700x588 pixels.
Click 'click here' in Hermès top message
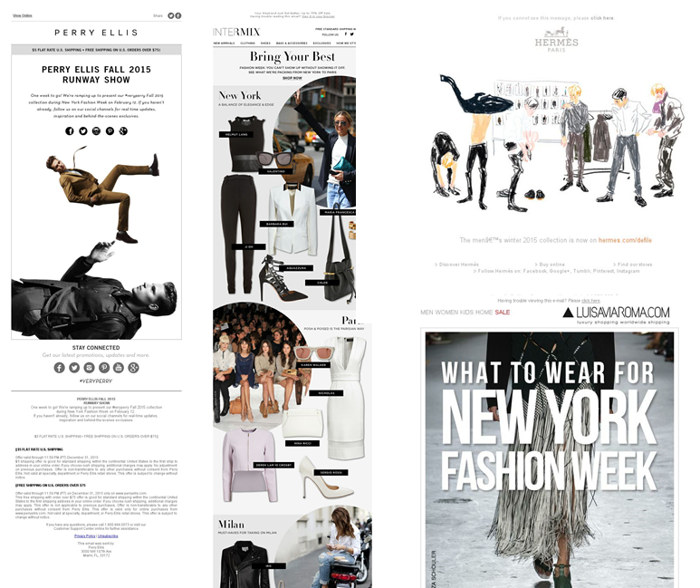coord(602,18)
